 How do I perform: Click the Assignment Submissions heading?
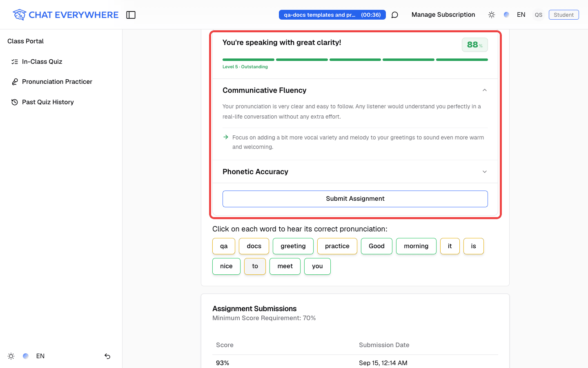(x=254, y=309)
